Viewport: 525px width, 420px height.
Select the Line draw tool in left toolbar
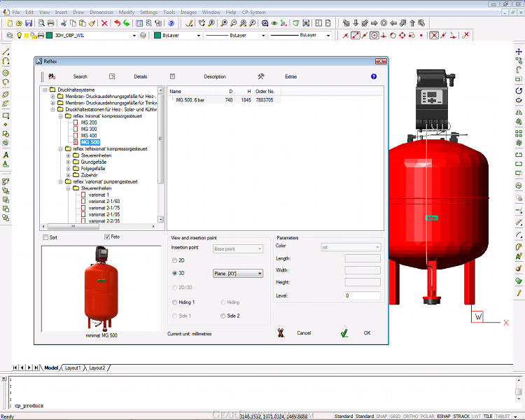coord(6,52)
